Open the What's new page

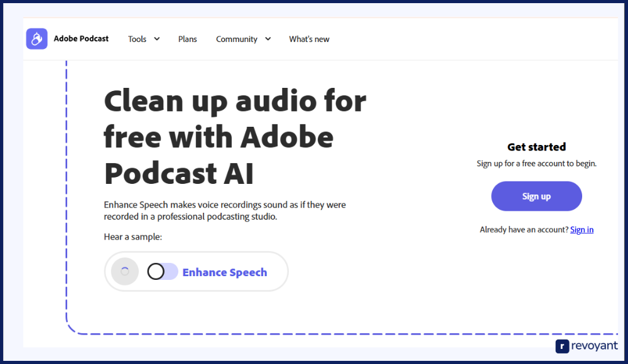[309, 40]
